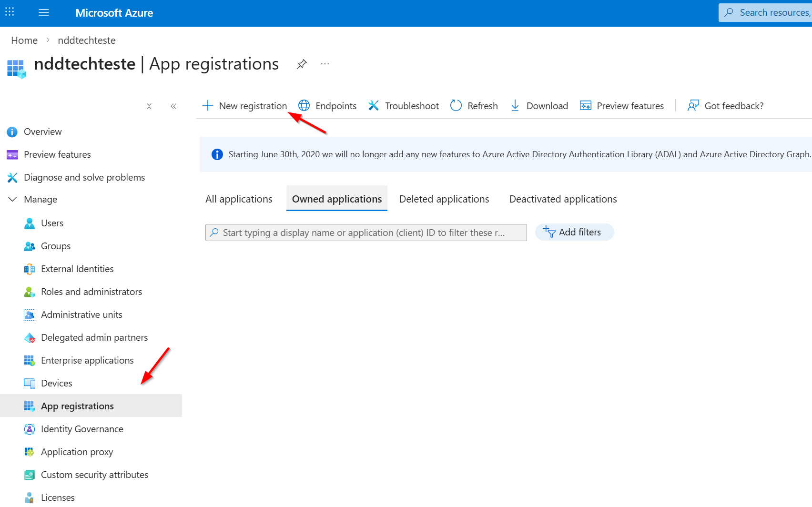Go to Home breadcrumb link

[24, 41]
